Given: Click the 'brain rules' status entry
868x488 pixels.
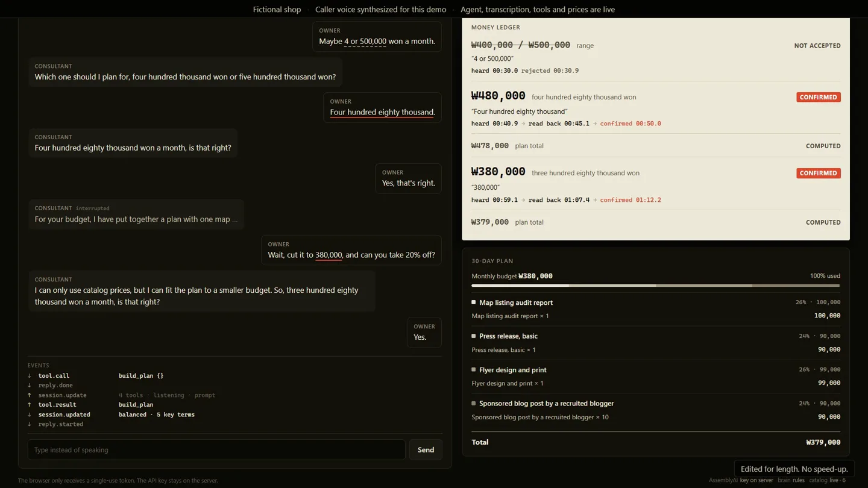Looking at the screenshot, I should point(791,480).
